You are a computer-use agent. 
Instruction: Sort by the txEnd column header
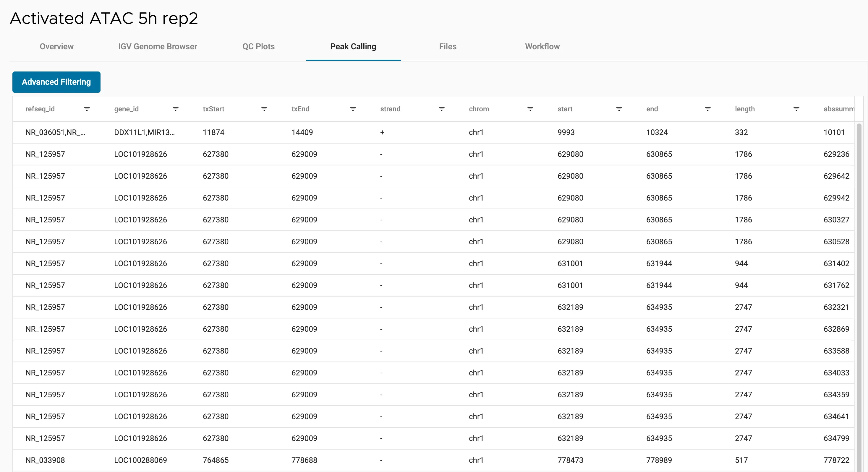pyautogui.click(x=300, y=109)
